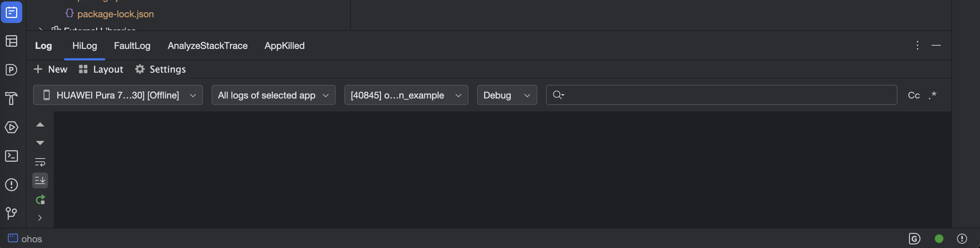Viewport: 980px width, 248px height.
Task: Switch to the FaultLog tab
Action: (132, 46)
